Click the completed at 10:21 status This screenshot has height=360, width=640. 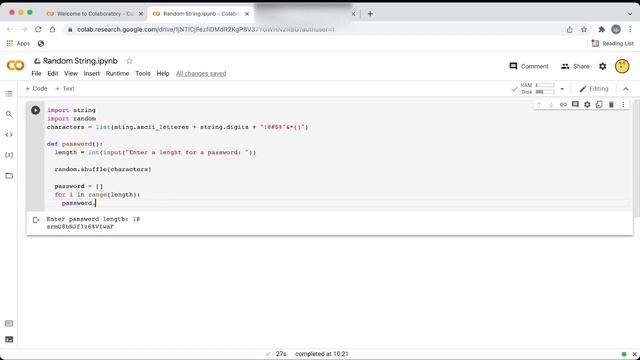pyautogui.click(x=322, y=354)
